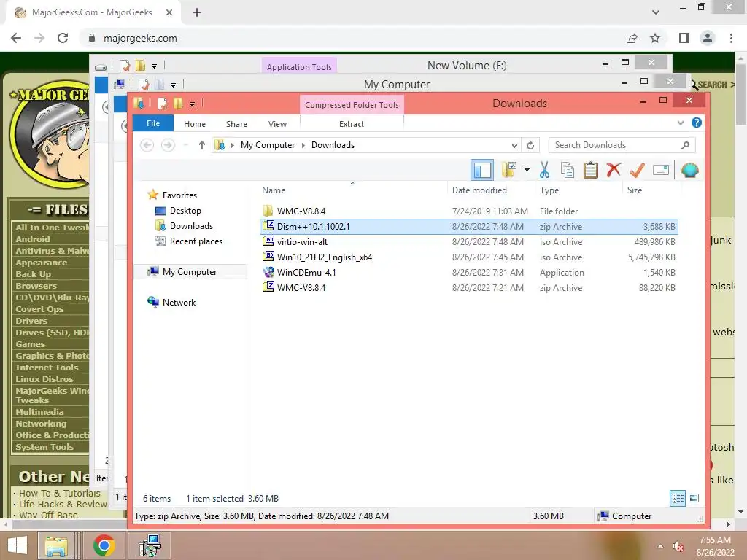The image size is (747, 560).
Task: Click the folder options toolbar icon
Action: coord(509,170)
